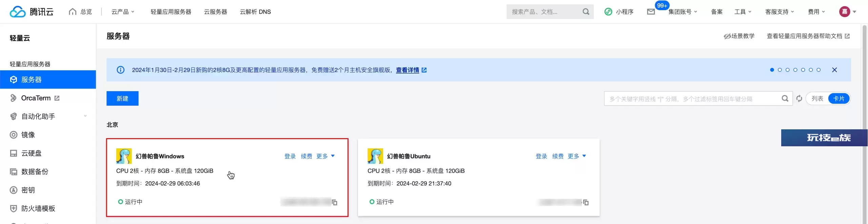Open the 集团账号 dropdown
Viewport: 868px width, 224px height.
click(x=683, y=12)
